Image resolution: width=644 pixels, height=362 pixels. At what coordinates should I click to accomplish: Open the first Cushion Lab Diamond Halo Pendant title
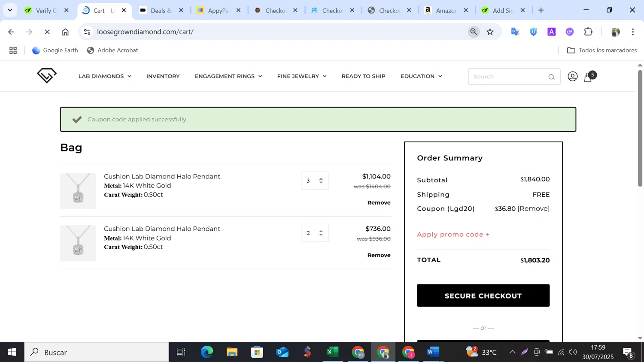(162, 176)
